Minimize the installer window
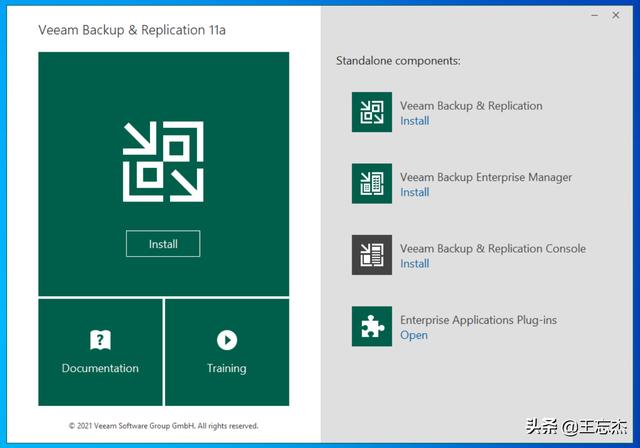640x448 pixels. pos(595,16)
